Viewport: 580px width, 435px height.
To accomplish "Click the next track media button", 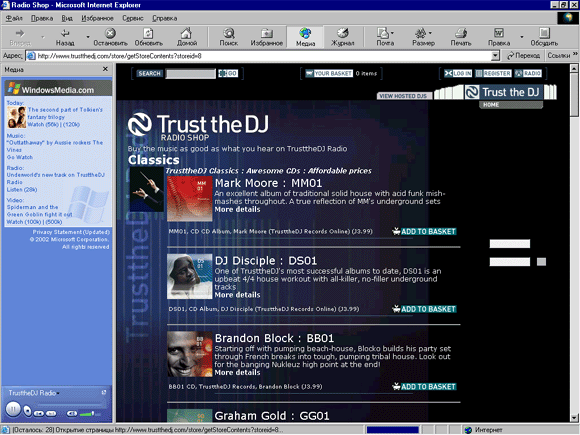I will pyautogui.click(x=51, y=414).
